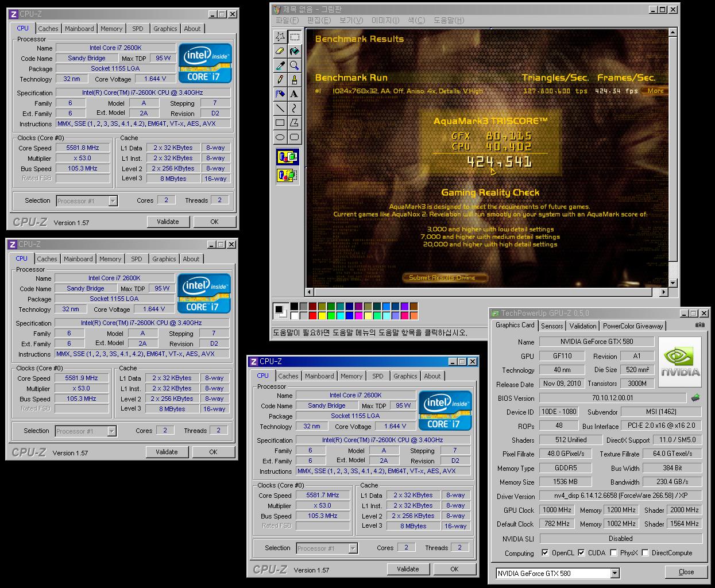This screenshot has width=715, height=588.
Task: Pick the straight Line tool
Action: [x=280, y=108]
